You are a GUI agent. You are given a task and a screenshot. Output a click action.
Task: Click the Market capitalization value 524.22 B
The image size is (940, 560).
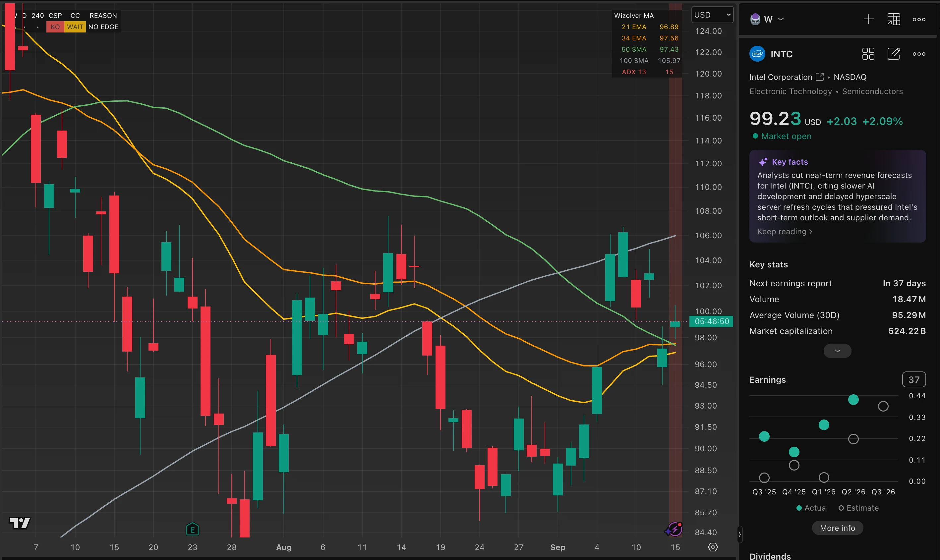(x=907, y=331)
